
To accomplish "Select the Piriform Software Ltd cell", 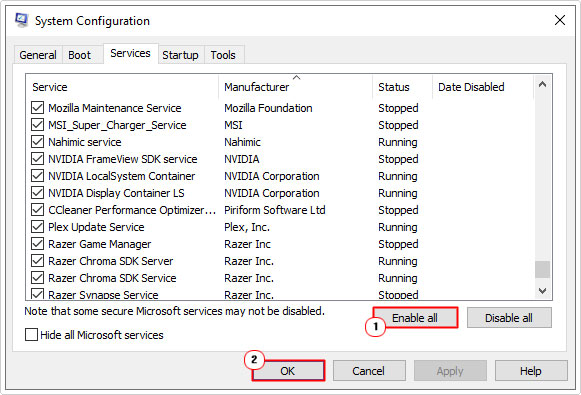I will click(x=275, y=210).
